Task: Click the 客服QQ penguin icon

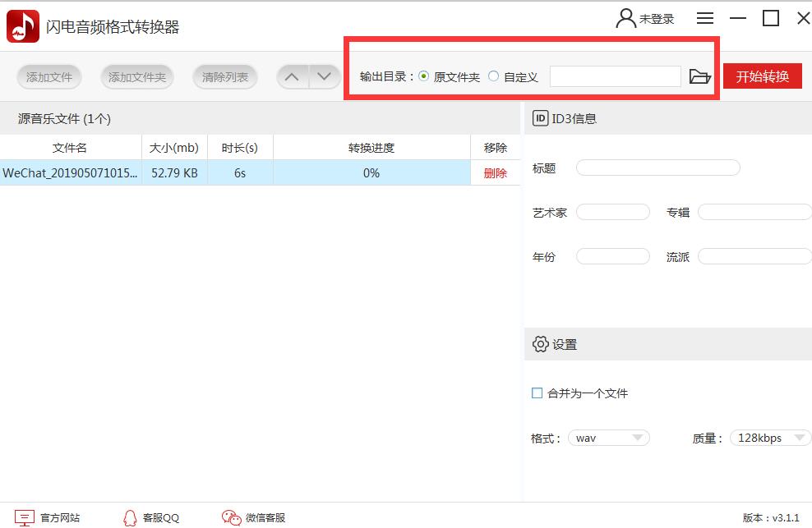Action: coord(130,518)
